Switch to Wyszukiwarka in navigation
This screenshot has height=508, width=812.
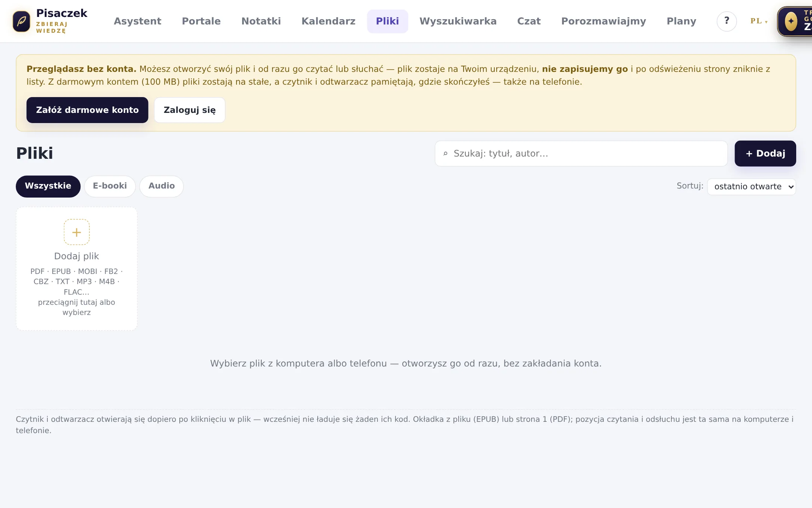(x=458, y=21)
